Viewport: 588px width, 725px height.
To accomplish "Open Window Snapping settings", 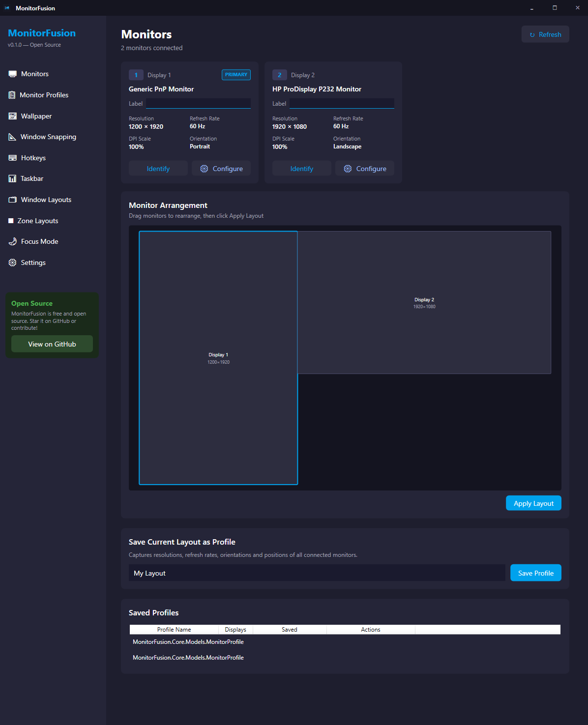I will click(x=48, y=137).
